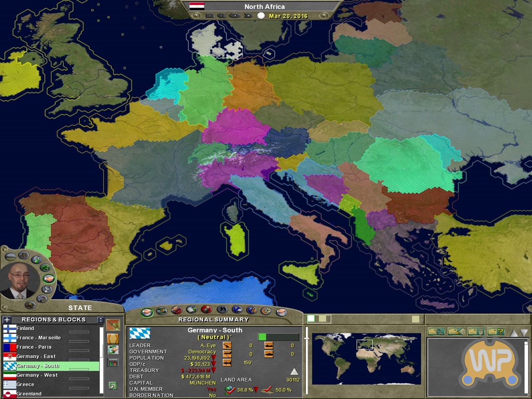Open the bar chart statistics icon
532x399 pixels.
(113, 363)
